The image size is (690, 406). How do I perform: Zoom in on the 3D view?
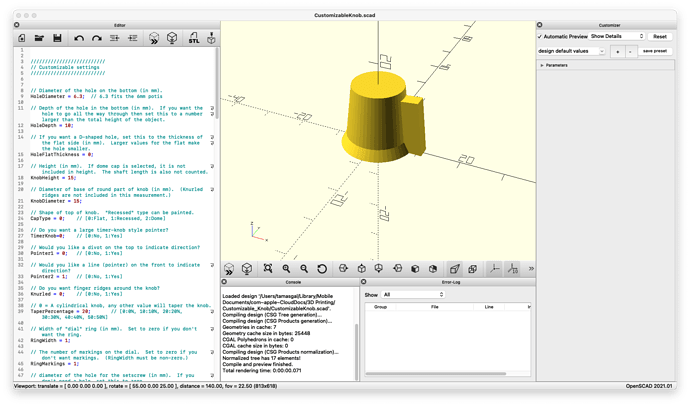coord(286,269)
